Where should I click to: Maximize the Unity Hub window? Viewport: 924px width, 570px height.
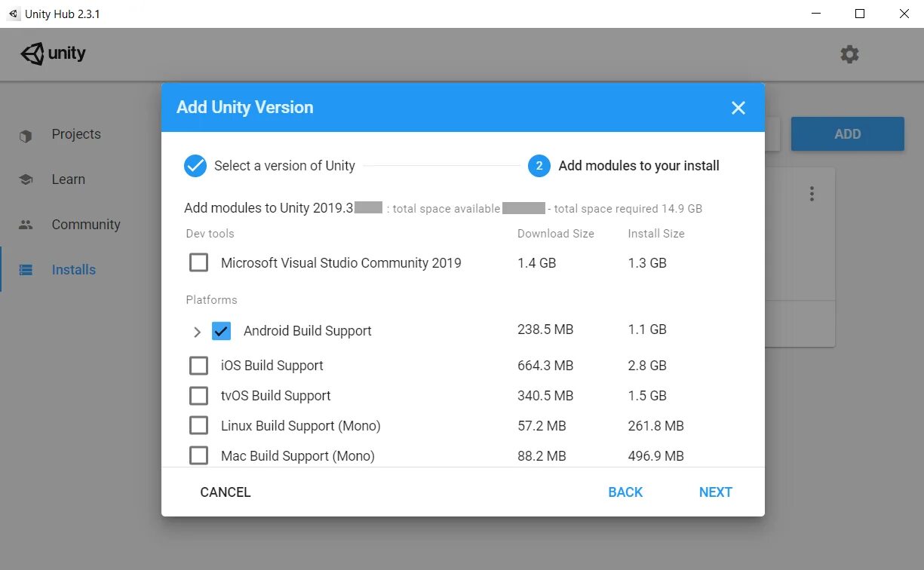[860, 14]
